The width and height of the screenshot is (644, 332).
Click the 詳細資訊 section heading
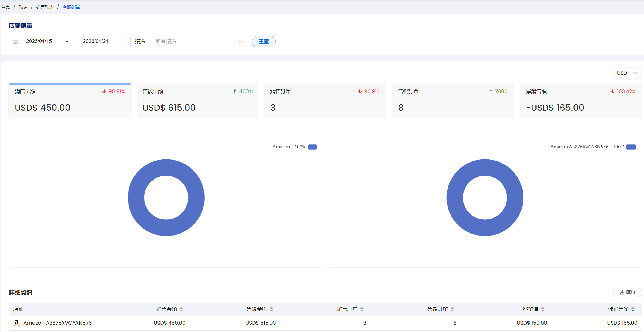coord(21,292)
